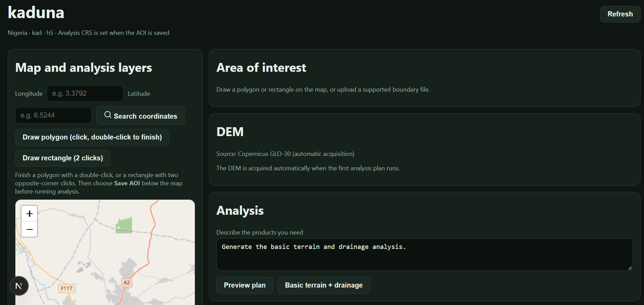Click the 'DEM' heading
The width and height of the screenshot is (644, 305).
coord(230,132)
